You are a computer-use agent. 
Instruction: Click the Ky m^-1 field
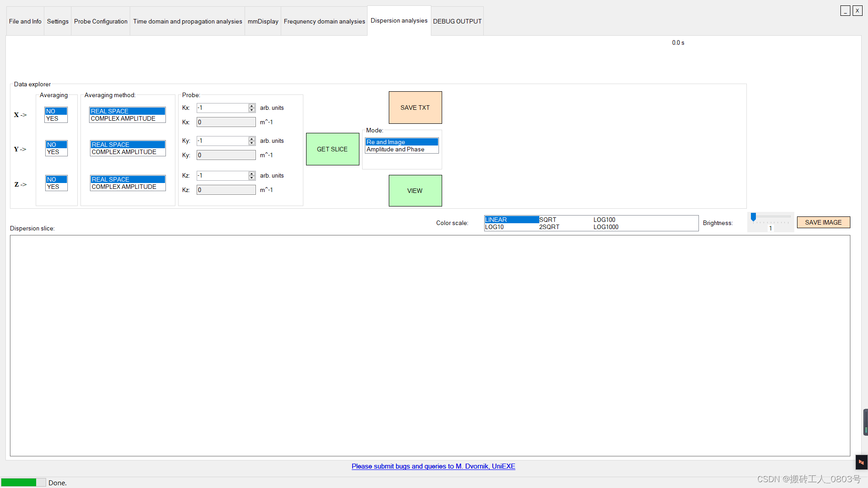coord(226,155)
